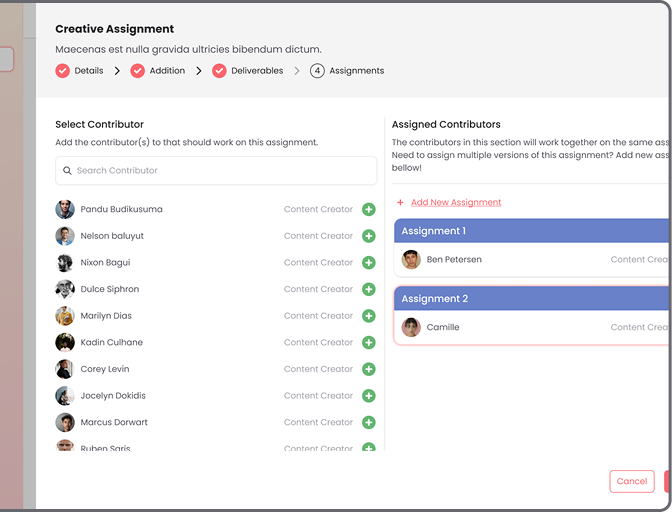
Task: Click the Add New Assignment link
Action: (456, 202)
